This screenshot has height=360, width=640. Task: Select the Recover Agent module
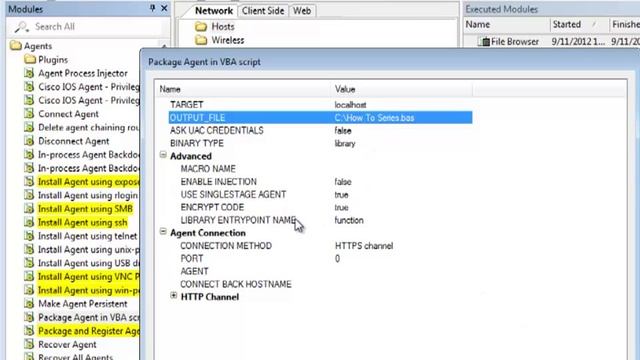pyautogui.click(x=67, y=344)
